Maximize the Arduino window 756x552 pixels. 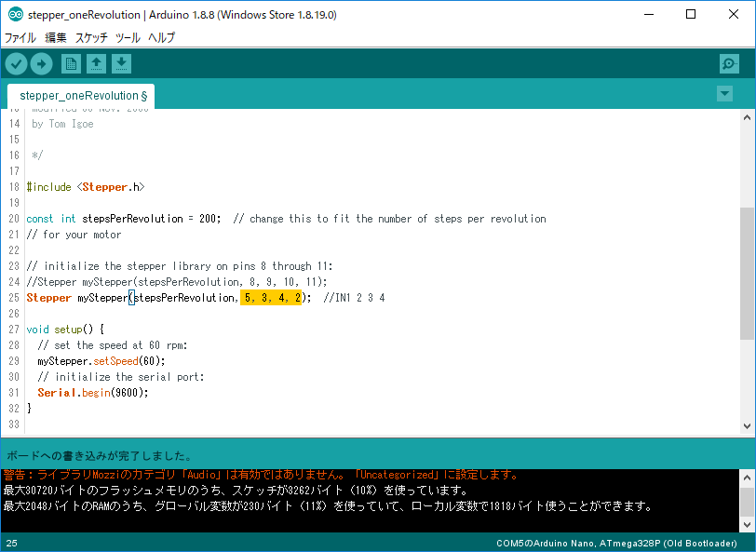pyautogui.click(x=691, y=15)
